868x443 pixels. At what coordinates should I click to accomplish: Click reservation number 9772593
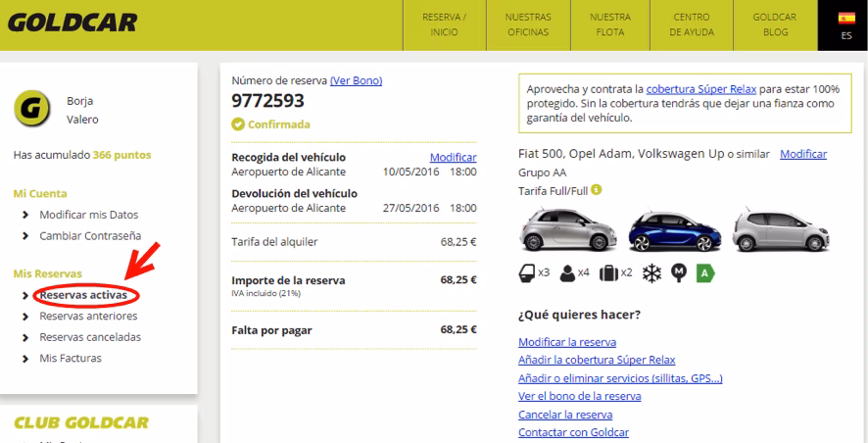[267, 101]
